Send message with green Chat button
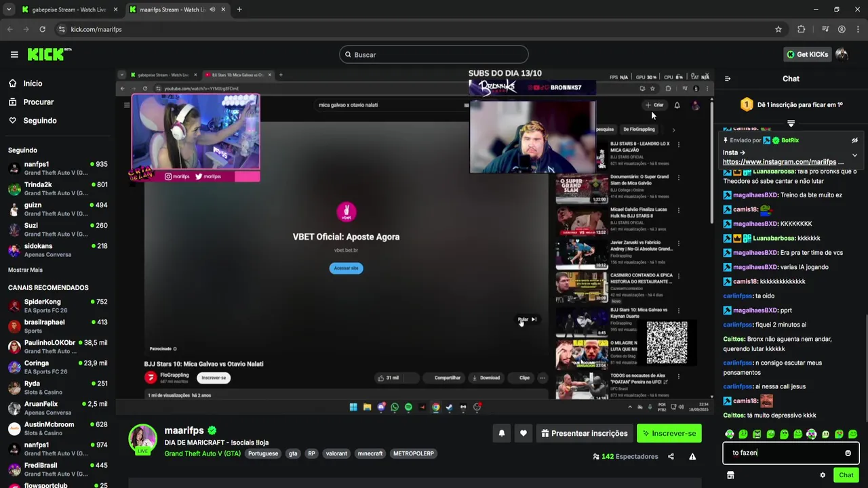Screen dimensions: 868x488 tap(846, 475)
